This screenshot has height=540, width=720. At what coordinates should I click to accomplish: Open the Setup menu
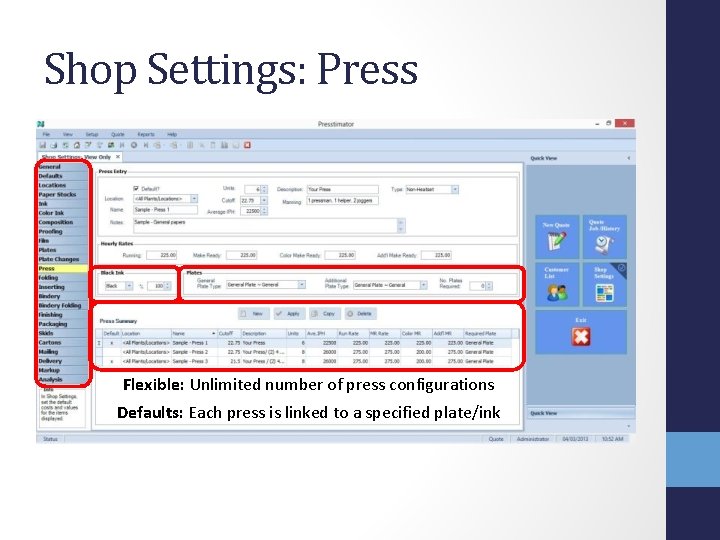tap(92, 135)
